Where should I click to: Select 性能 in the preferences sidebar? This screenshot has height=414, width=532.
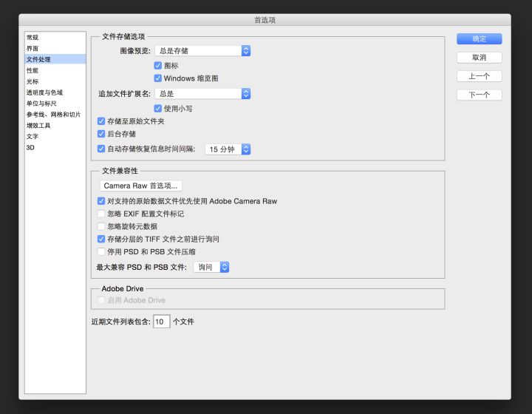33,70
